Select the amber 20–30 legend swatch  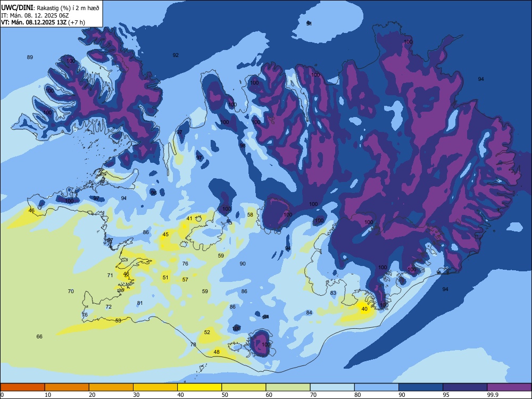click(111, 387)
